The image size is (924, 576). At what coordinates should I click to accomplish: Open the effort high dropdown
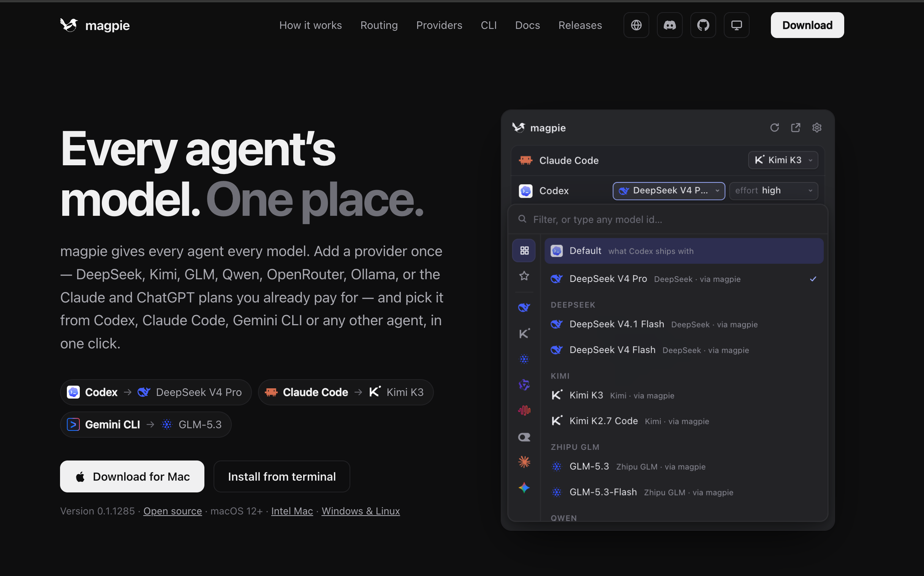click(x=774, y=191)
